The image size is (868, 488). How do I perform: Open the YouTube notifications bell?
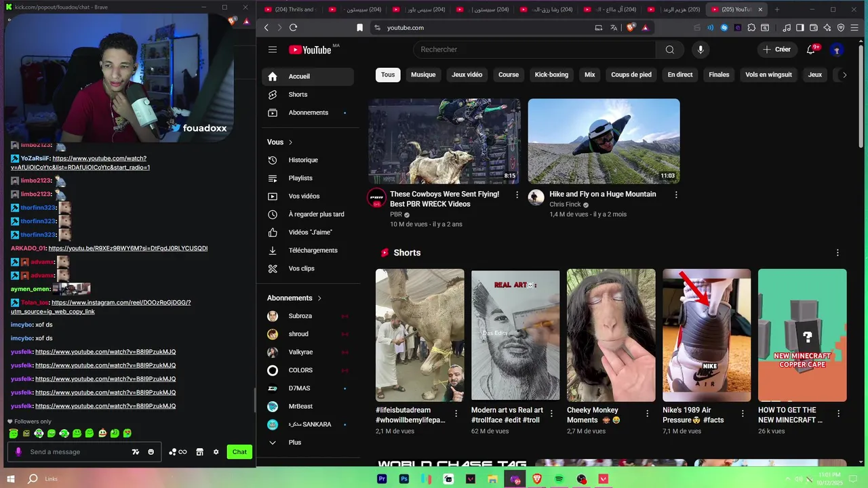[x=811, y=49]
